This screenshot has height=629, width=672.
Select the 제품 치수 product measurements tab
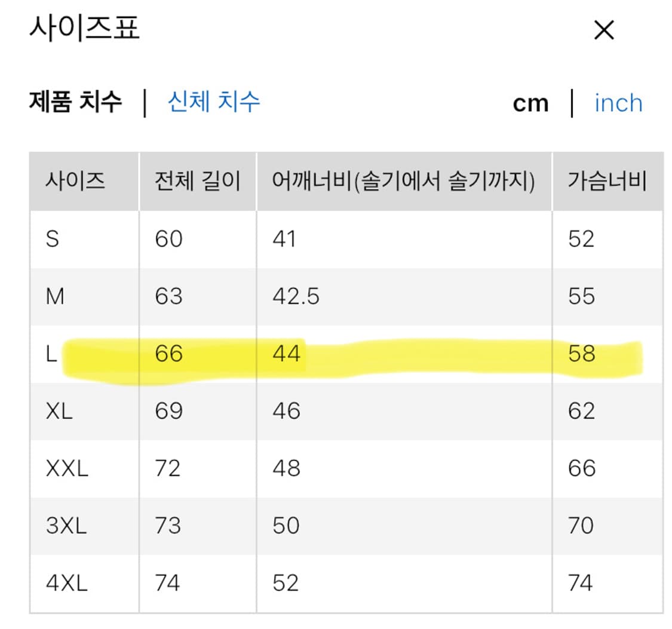pyautogui.click(x=76, y=102)
